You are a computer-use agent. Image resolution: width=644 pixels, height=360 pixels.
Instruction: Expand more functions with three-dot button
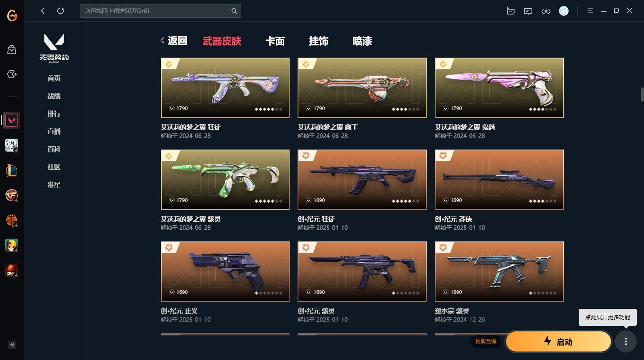click(x=626, y=342)
